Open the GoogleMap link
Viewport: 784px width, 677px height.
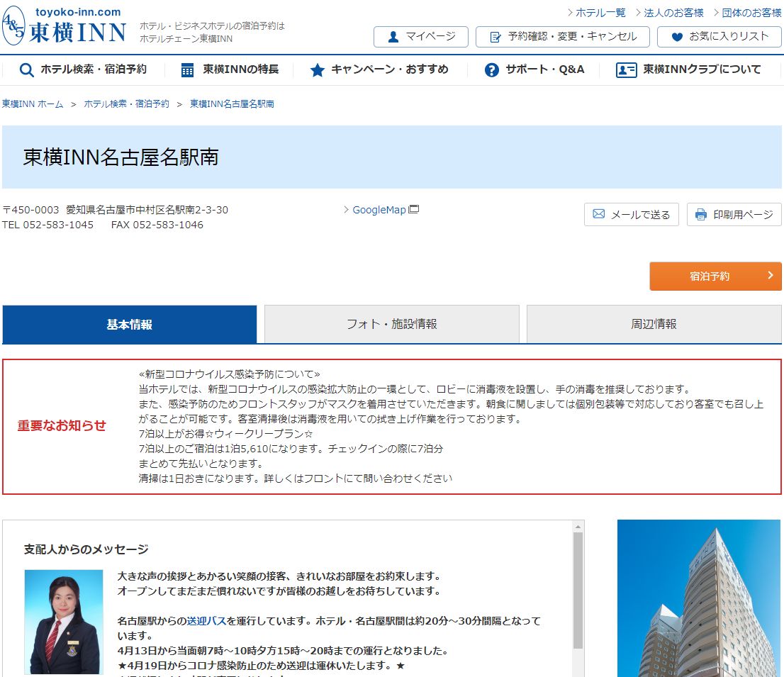(379, 210)
